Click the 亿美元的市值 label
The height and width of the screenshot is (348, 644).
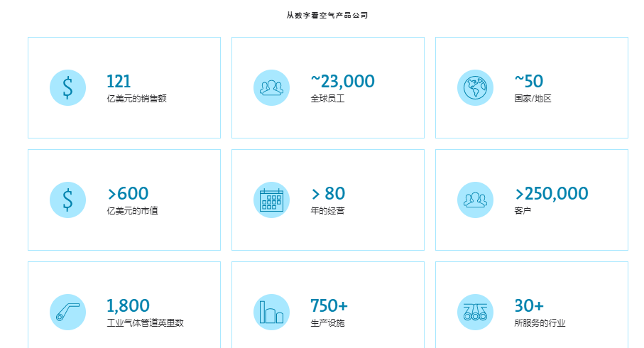(132, 211)
